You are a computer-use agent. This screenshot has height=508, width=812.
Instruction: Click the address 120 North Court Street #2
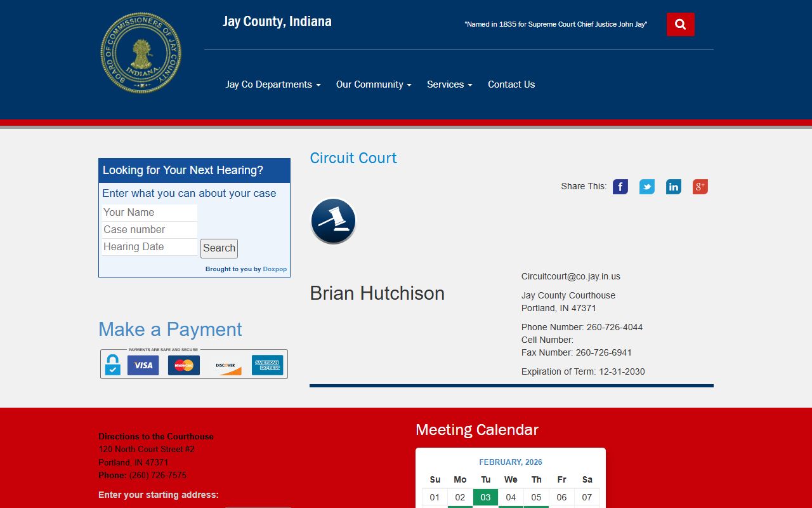point(147,449)
